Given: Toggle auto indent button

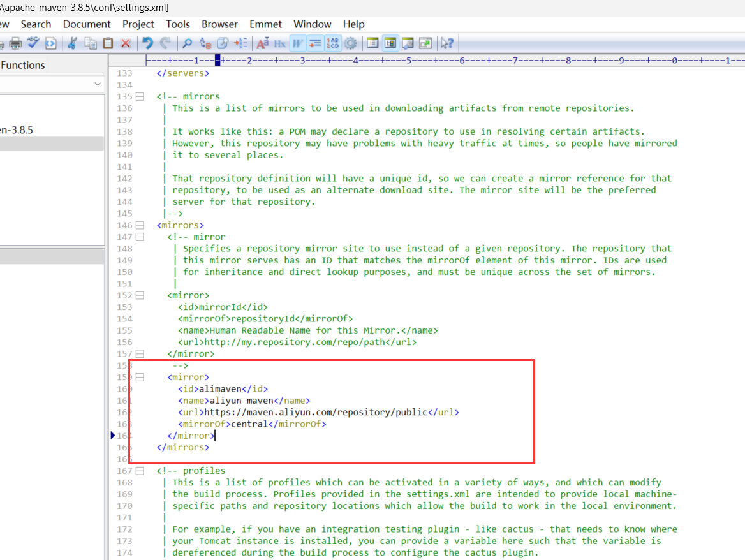Looking at the screenshot, I should (314, 43).
